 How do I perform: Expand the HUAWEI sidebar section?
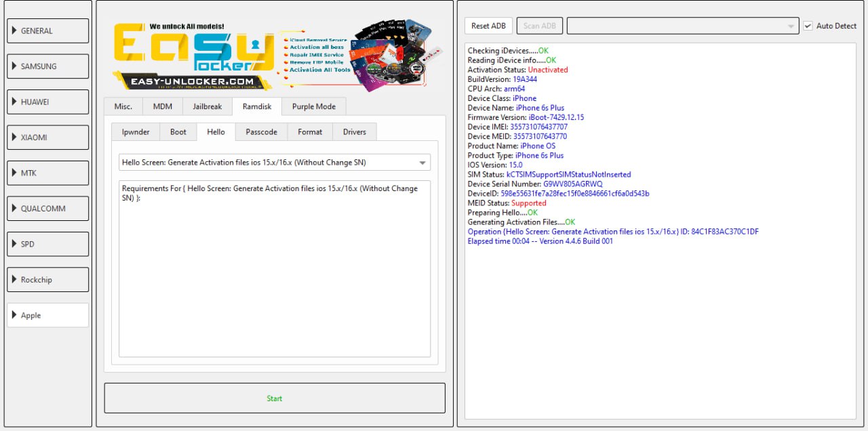[48, 102]
